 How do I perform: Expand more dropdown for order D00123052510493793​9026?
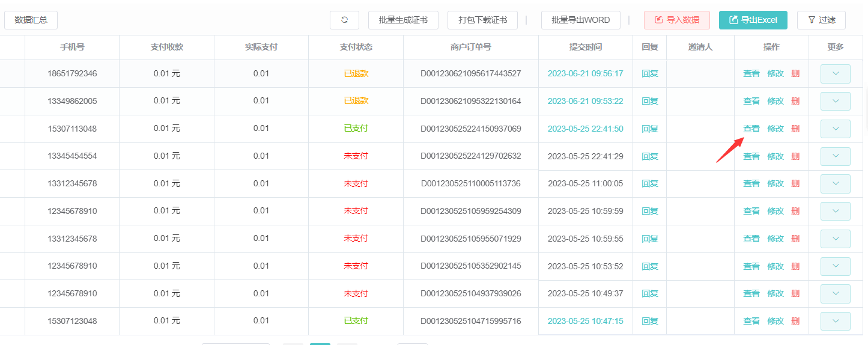[836, 293]
